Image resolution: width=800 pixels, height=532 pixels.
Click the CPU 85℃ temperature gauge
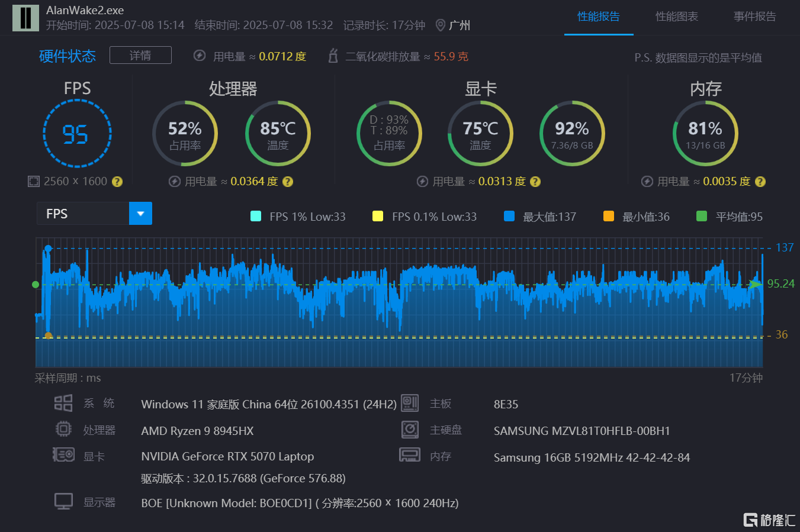click(278, 134)
